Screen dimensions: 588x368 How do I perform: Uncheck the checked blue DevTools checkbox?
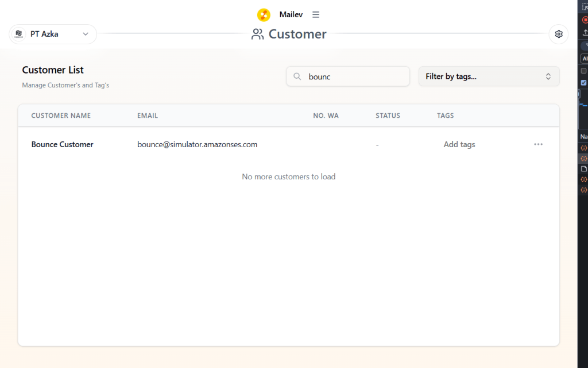tap(583, 82)
